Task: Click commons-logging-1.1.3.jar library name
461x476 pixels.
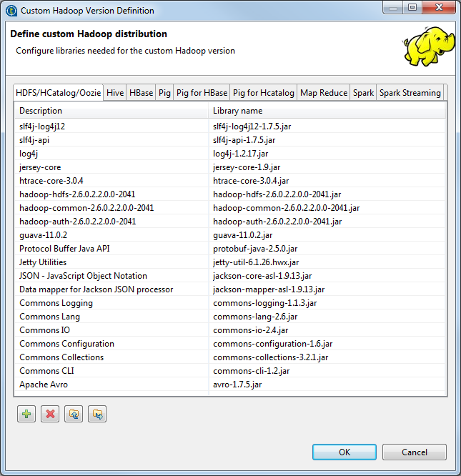Action: tap(265, 303)
